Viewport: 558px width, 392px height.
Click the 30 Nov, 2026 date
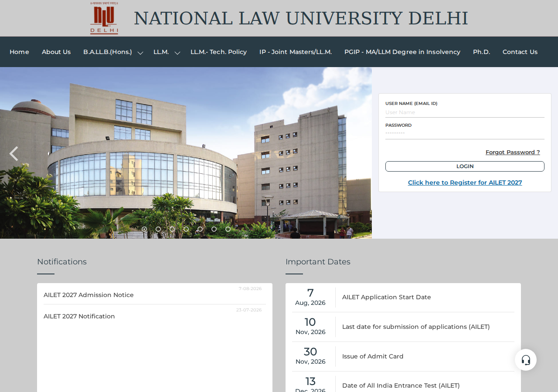point(310,356)
